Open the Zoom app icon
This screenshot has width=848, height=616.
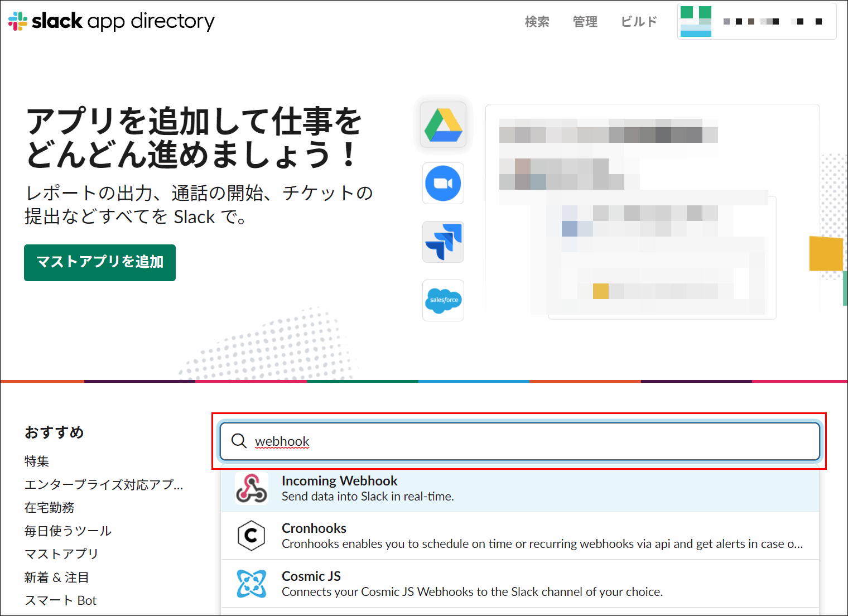(443, 184)
